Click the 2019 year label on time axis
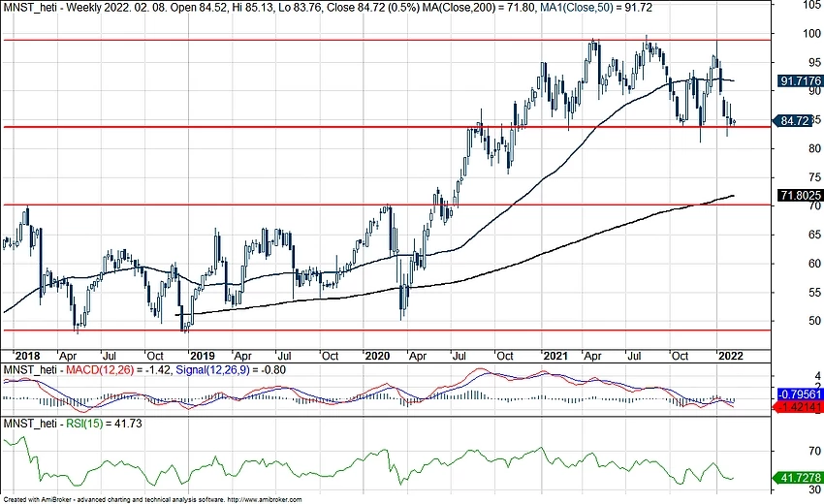The height and width of the screenshot is (504, 824). [x=202, y=356]
